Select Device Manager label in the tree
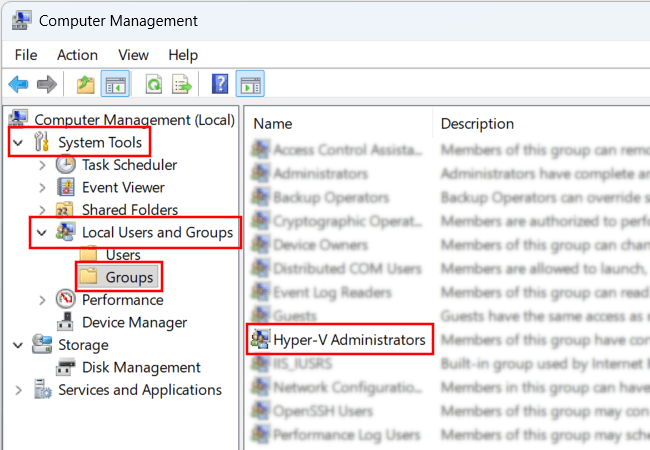The width and height of the screenshot is (650, 450). point(134,322)
